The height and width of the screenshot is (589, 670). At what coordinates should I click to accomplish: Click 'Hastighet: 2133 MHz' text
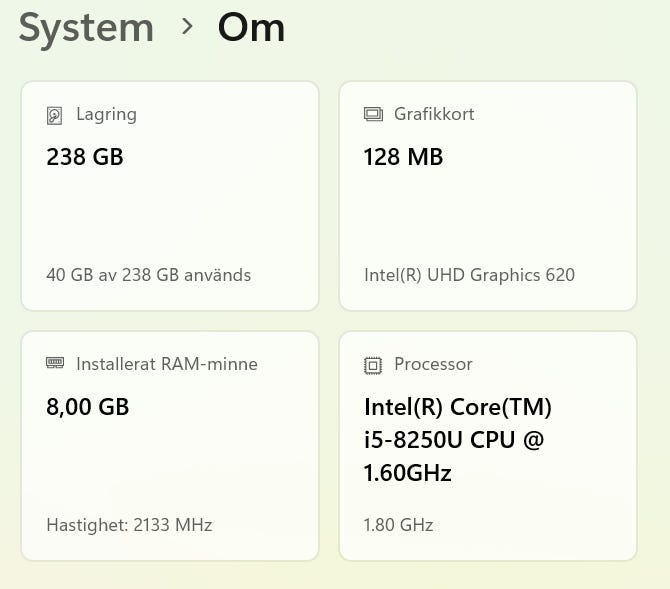point(129,525)
